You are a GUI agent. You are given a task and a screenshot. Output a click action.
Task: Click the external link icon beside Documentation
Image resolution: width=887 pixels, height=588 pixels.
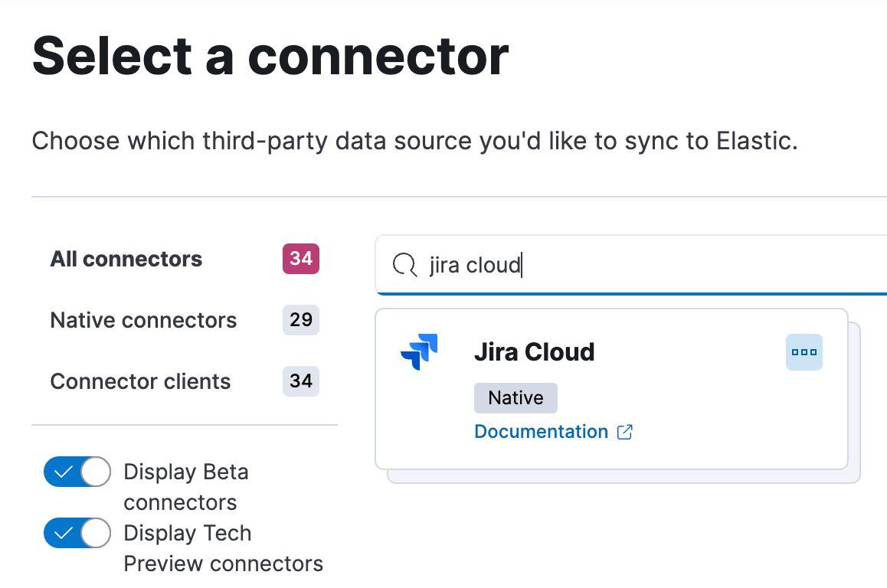click(x=625, y=432)
